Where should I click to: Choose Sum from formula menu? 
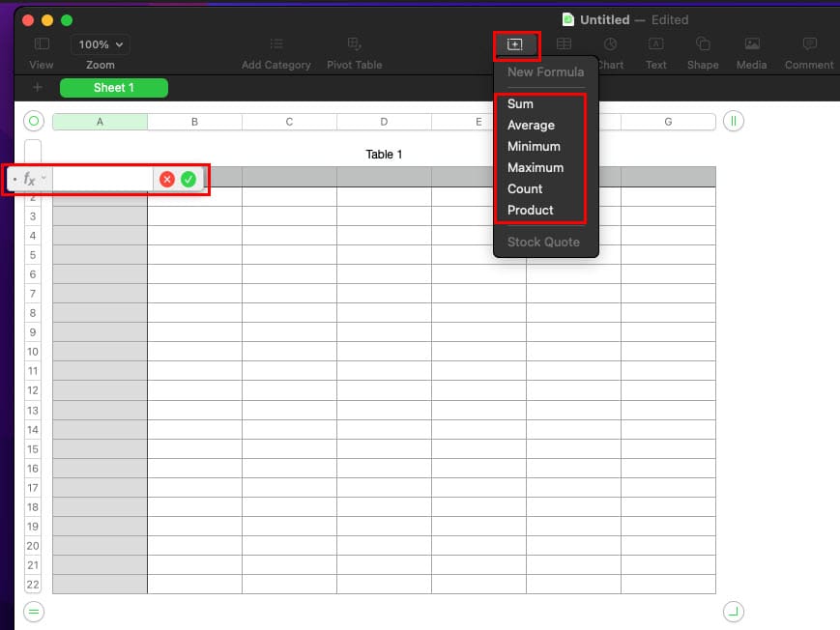pos(520,104)
